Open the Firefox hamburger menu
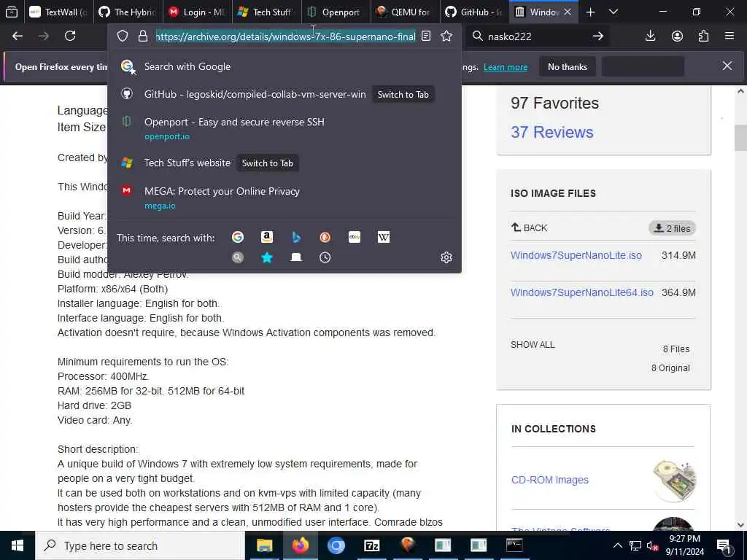 pyautogui.click(x=729, y=36)
